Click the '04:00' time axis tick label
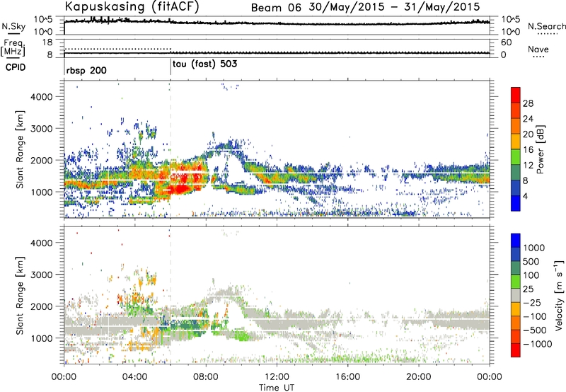Viewport: 566px width, 392px height. tap(134, 377)
